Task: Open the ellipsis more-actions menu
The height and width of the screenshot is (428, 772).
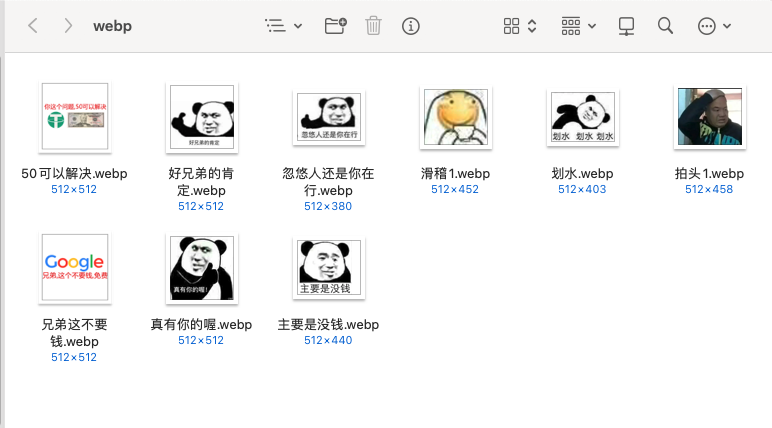Action: (714, 26)
